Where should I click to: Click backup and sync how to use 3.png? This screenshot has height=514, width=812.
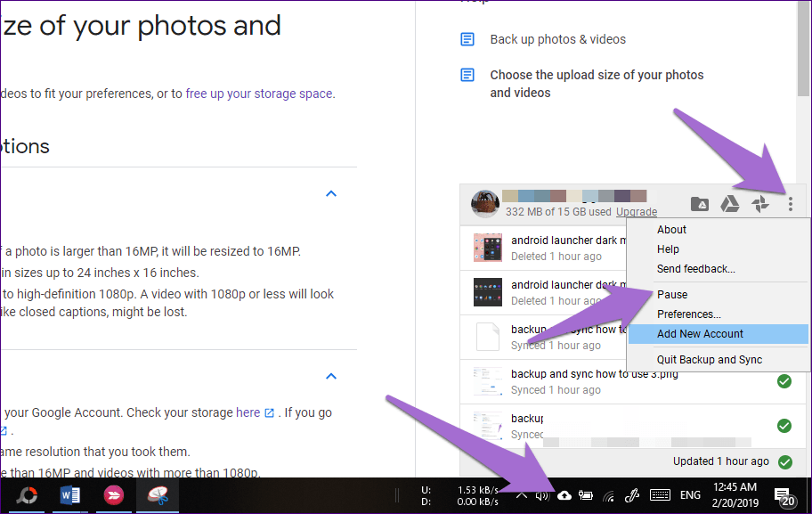[595, 374]
